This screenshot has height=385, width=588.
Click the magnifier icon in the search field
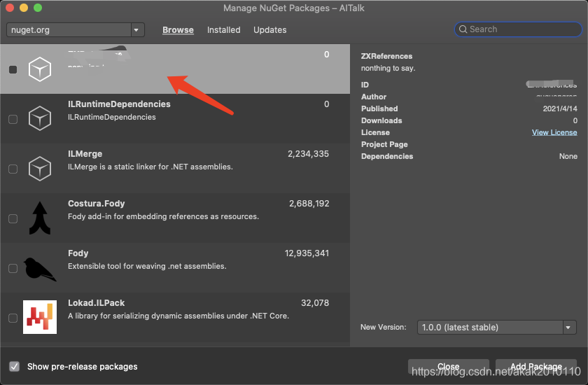(x=463, y=29)
